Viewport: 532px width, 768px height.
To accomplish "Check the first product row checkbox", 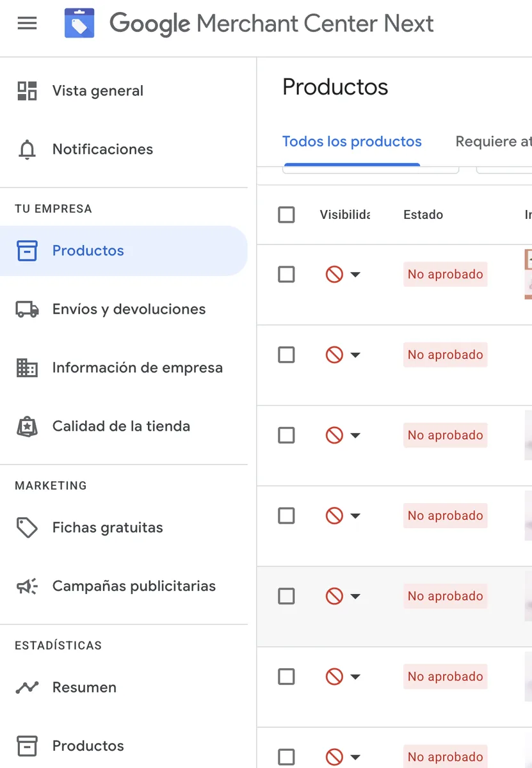I will click(x=286, y=275).
